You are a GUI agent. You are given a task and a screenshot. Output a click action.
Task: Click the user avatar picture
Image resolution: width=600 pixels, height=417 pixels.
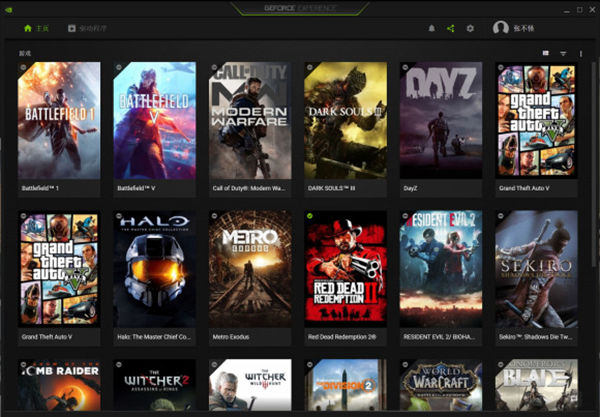pos(501,28)
